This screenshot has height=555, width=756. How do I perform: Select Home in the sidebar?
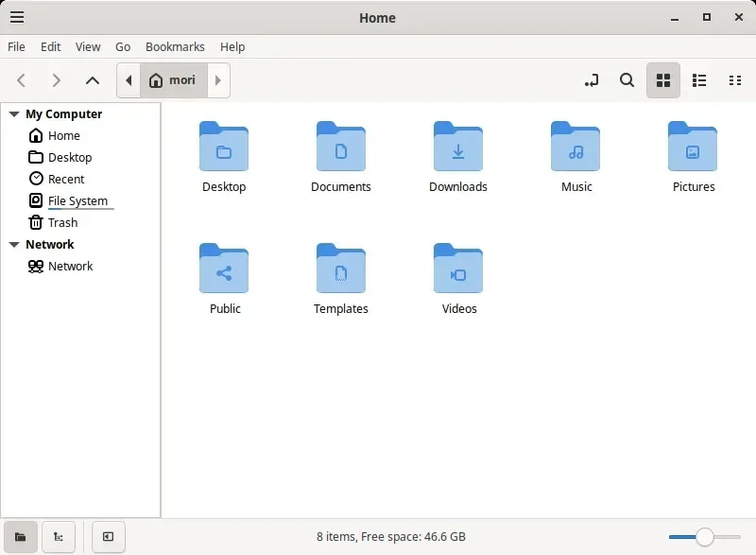pos(63,135)
